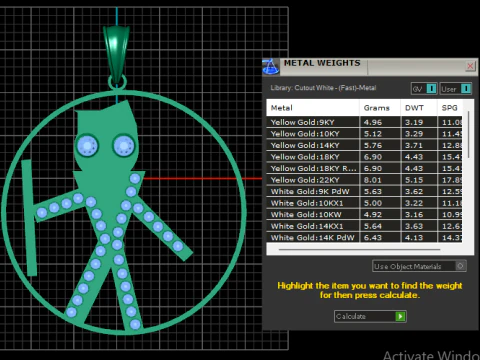Click the green Calculate arrow icon
The height and width of the screenshot is (360, 480).
pos(400,316)
